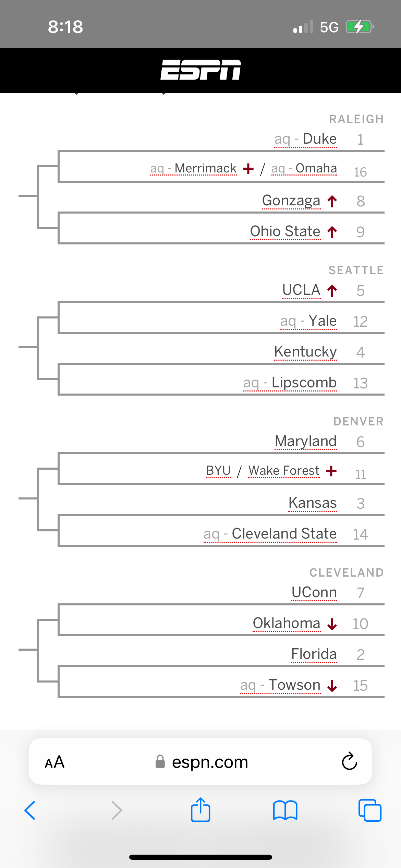This screenshot has height=868, width=401.
Task: Open the Safari share sheet
Action: point(200,809)
